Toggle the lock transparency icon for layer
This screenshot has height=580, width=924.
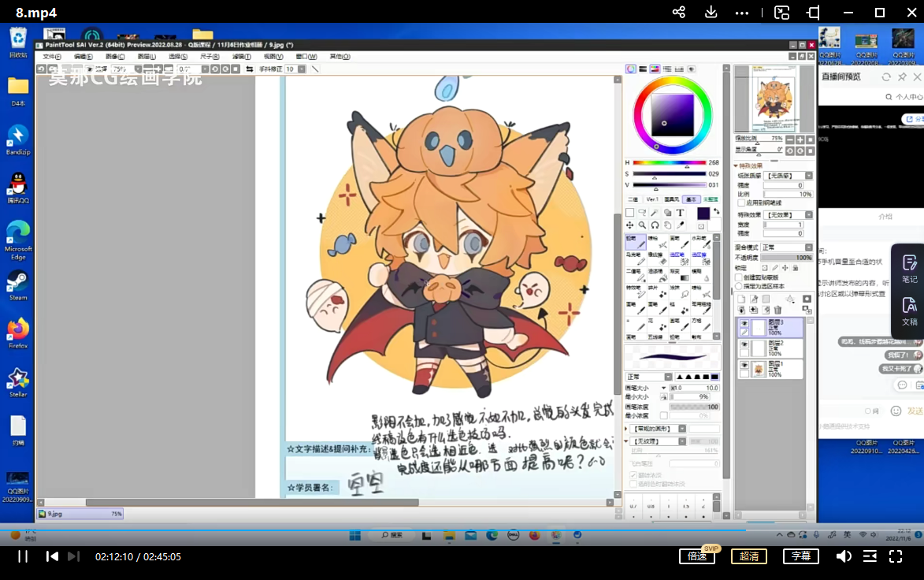tap(765, 268)
